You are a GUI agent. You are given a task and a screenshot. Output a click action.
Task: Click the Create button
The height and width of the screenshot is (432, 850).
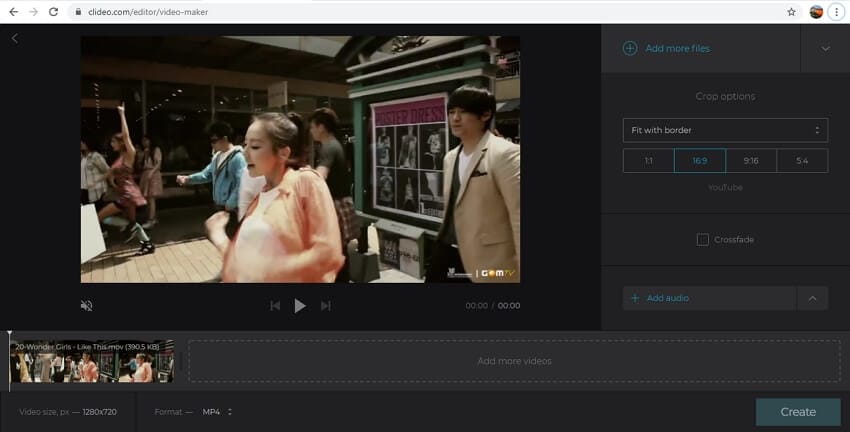click(x=798, y=412)
